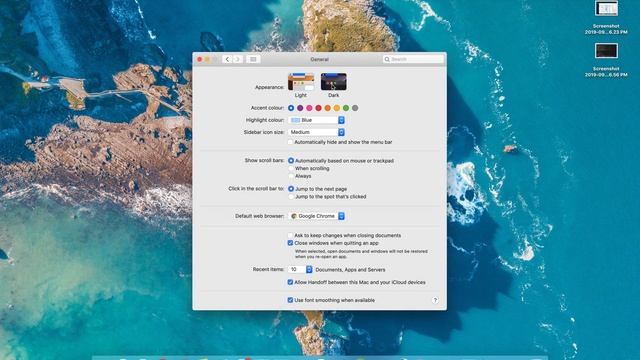Close the General preferences window
This screenshot has height=360, width=640.
(x=200, y=59)
